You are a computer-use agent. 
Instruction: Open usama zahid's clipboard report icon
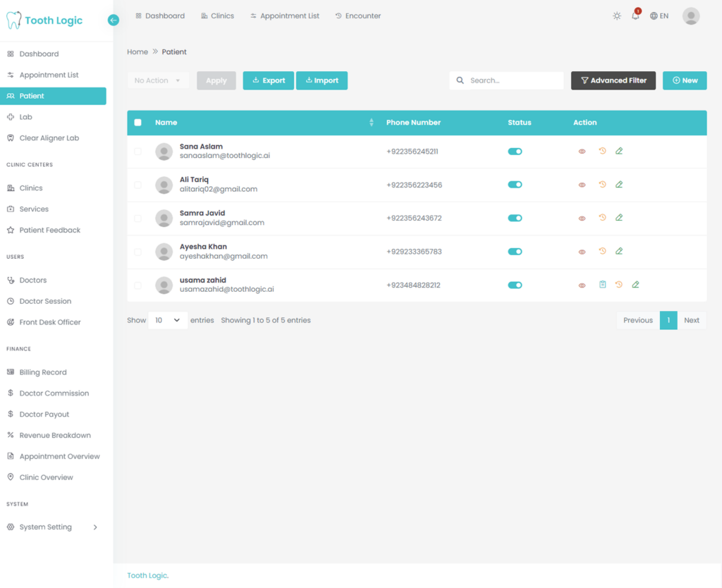point(602,285)
